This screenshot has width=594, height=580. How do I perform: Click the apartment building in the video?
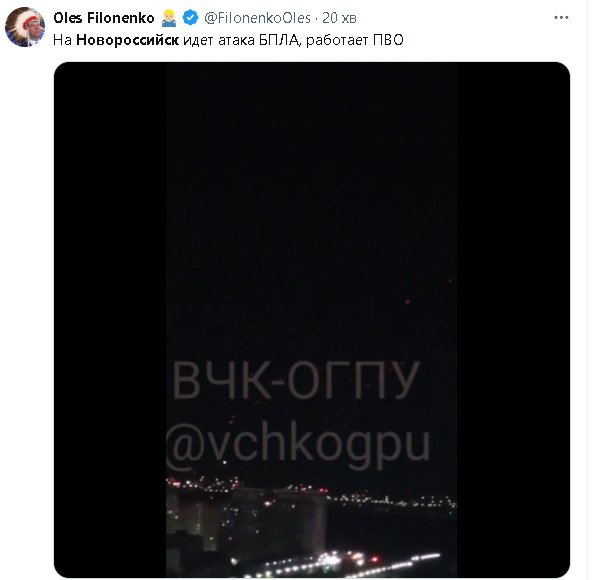(246, 519)
